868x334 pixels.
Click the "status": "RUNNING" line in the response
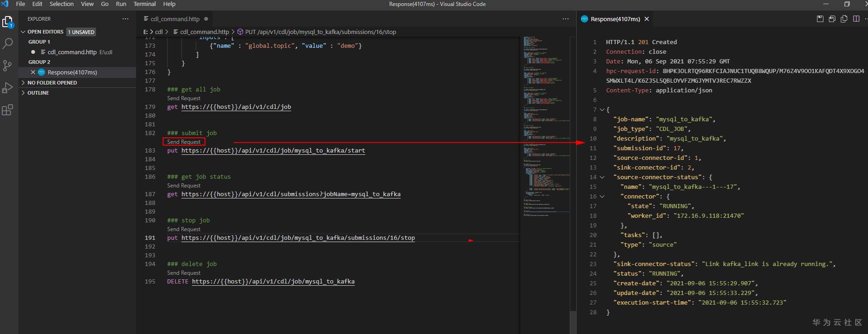648,274
